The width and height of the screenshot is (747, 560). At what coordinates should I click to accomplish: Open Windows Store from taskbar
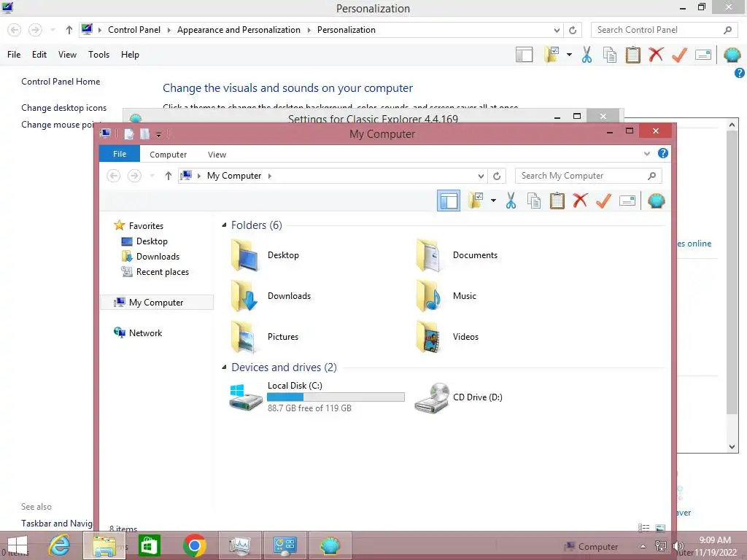pyautogui.click(x=149, y=545)
